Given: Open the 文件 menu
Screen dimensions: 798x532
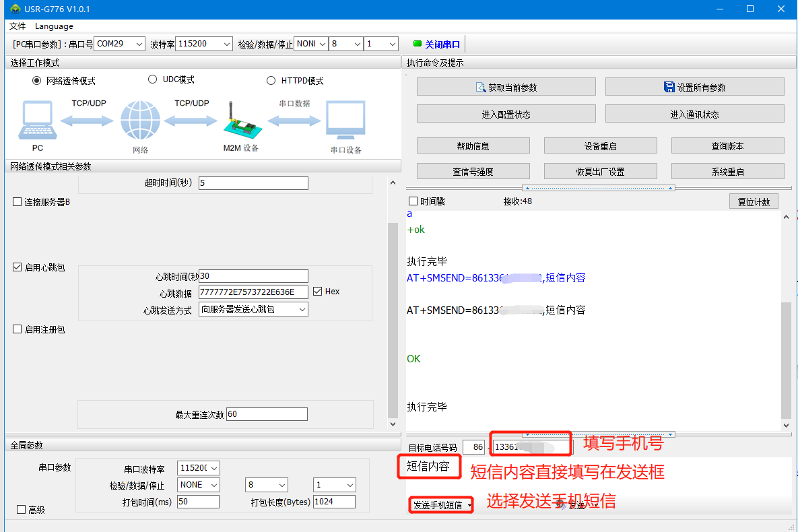Looking at the screenshot, I should pyautogui.click(x=18, y=26).
